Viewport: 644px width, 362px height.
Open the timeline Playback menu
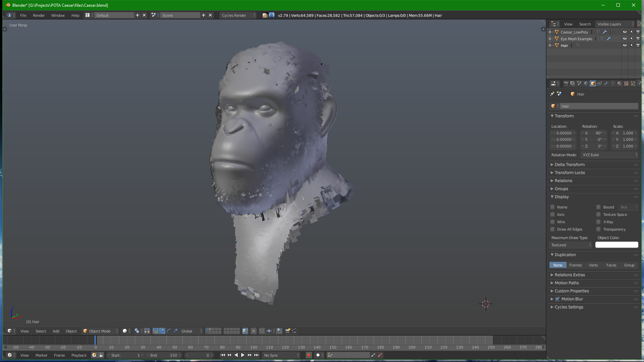coord(79,355)
